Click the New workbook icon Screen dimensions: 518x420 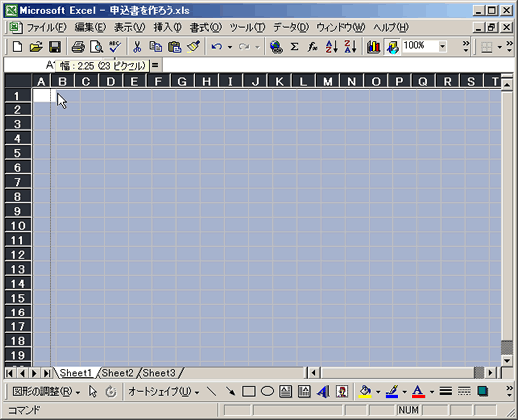[x=17, y=47]
